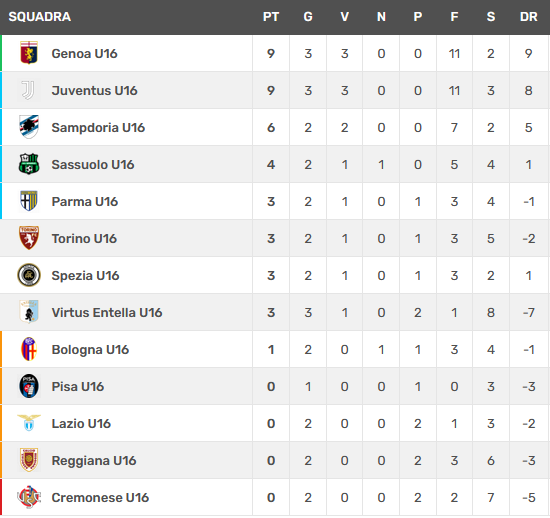Click the SQUADRA column header

pos(40,17)
